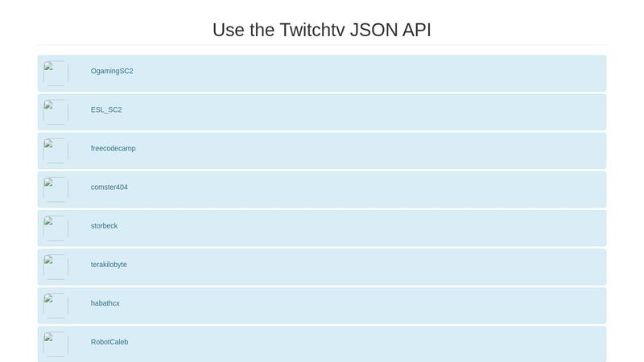Go to the storbeck channel link

pyautogui.click(x=104, y=226)
